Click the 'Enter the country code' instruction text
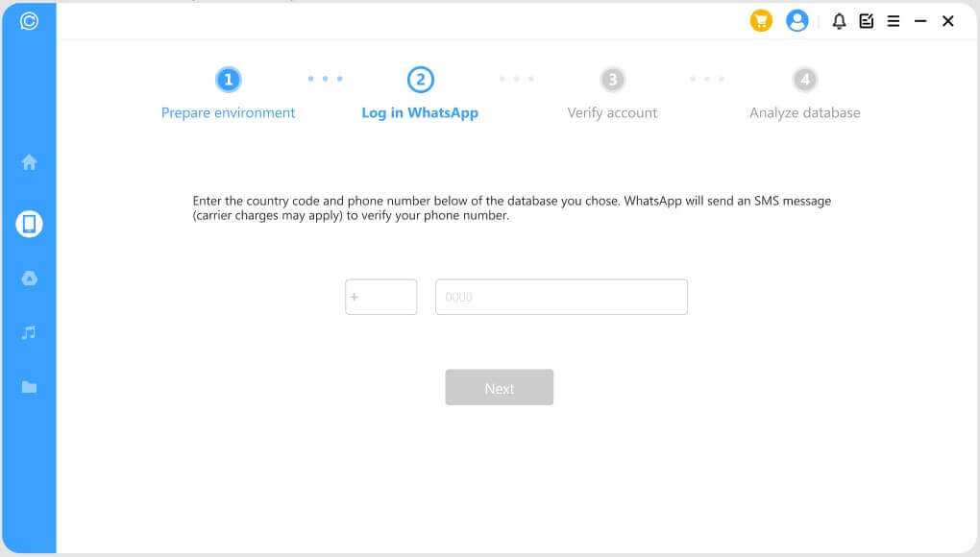The image size is (980, 557). [512, 208]
